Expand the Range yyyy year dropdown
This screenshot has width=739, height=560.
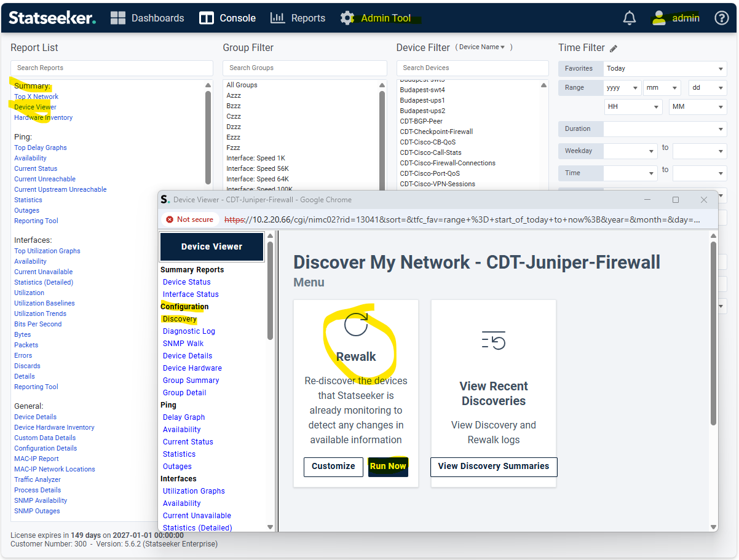[x=622, y=88]
